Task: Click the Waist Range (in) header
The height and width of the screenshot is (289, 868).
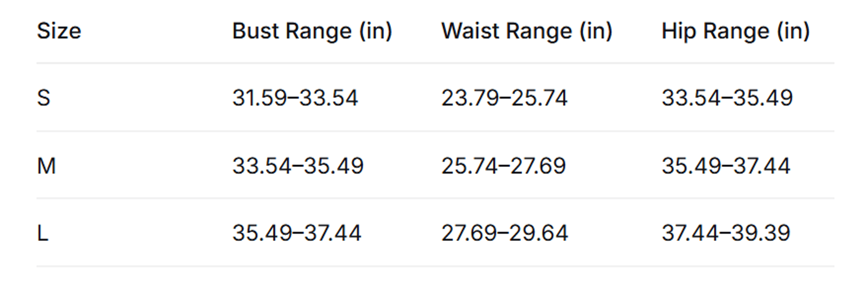Action: click(x=527, y=31)
